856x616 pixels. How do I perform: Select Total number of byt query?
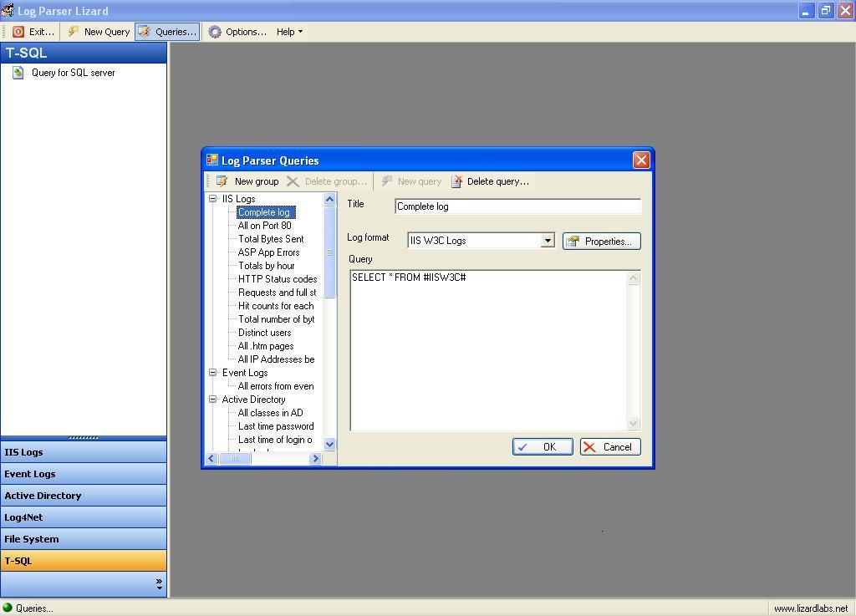coord(276,319)
